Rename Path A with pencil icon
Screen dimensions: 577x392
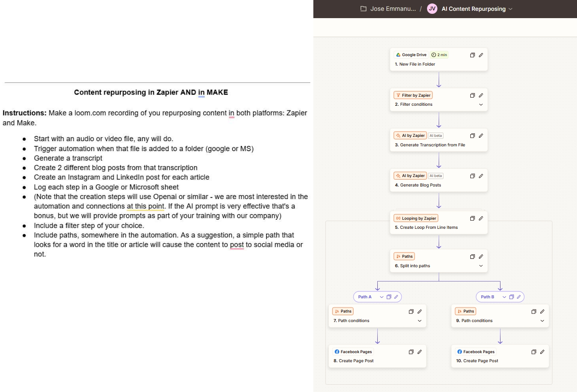(396, 297)
